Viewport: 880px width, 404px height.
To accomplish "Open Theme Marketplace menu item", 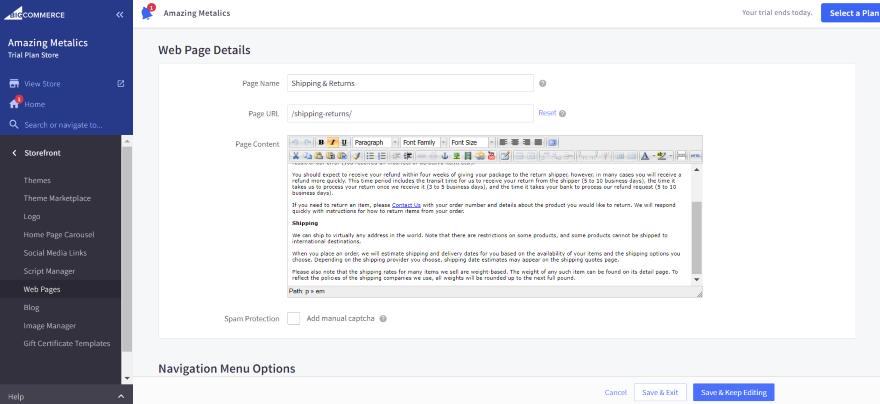I will coord(57,199).
